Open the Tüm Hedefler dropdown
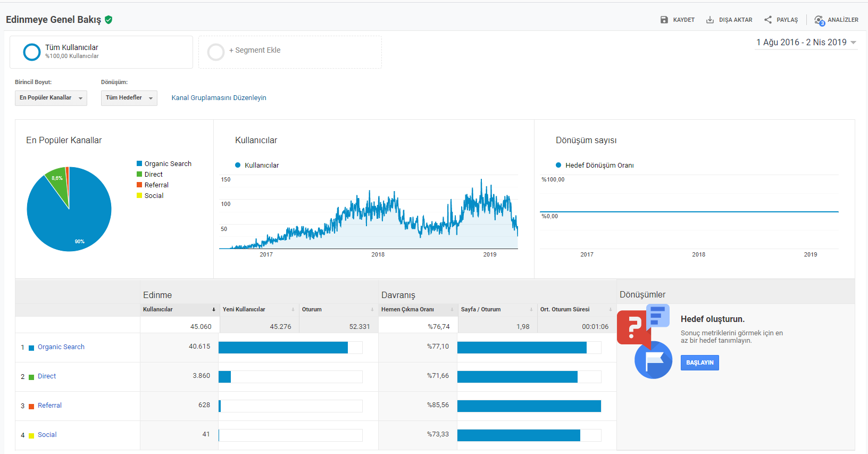 (x=129, y=98)
